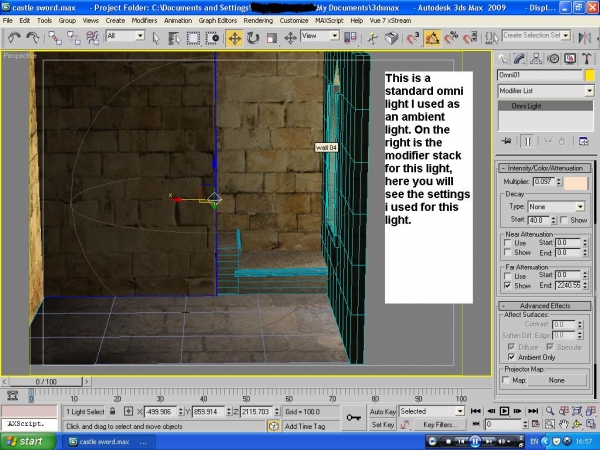Uncheck the Ambient Only checkbox

(x=511, y=357)
